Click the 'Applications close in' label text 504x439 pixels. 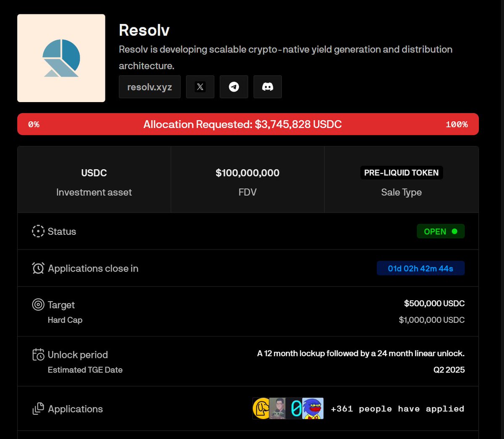[x=93, y=268]
